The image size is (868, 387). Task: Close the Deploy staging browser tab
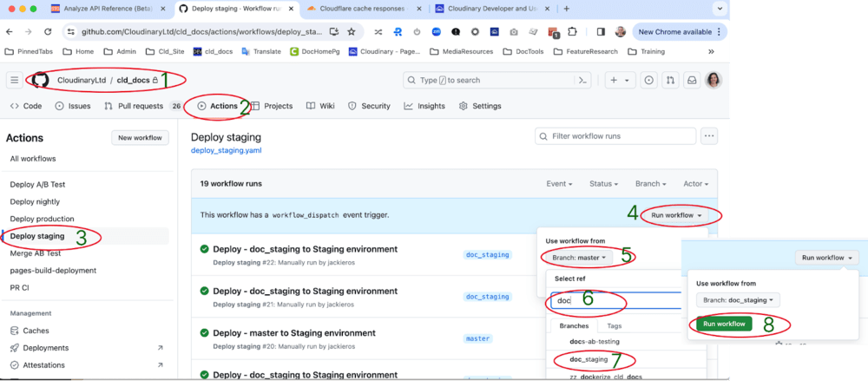click(x=291, y=9)
